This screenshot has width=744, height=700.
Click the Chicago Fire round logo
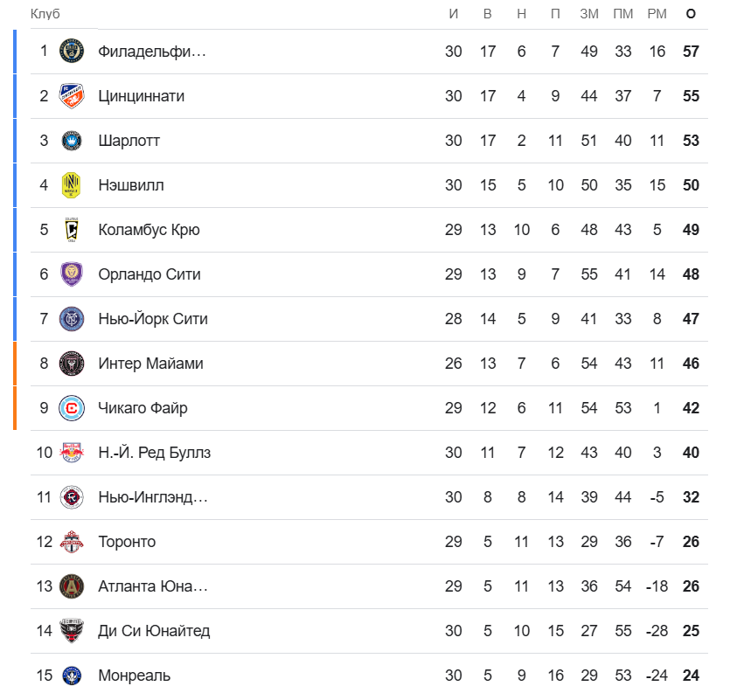(72, 408)
